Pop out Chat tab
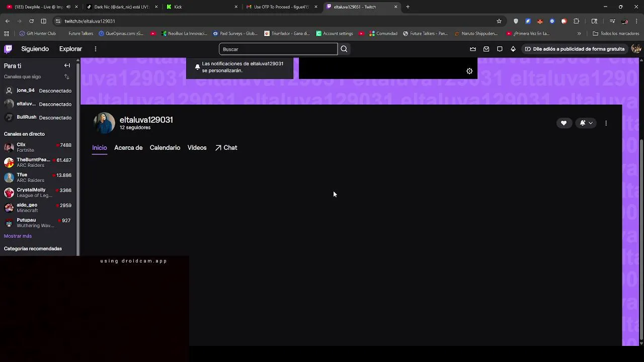Image resolution: width=644 pixels, height=362 pixels. 226,148
